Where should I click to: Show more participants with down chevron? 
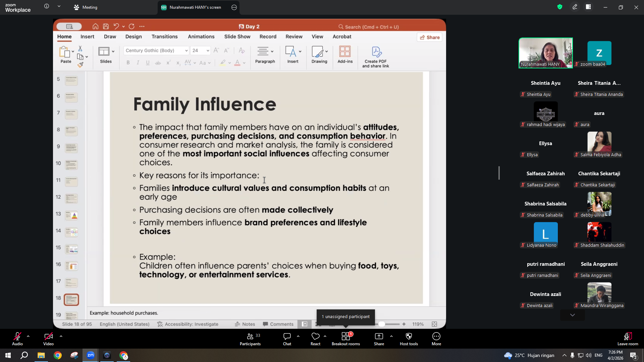pyautogui.click(x=572, y=315)
